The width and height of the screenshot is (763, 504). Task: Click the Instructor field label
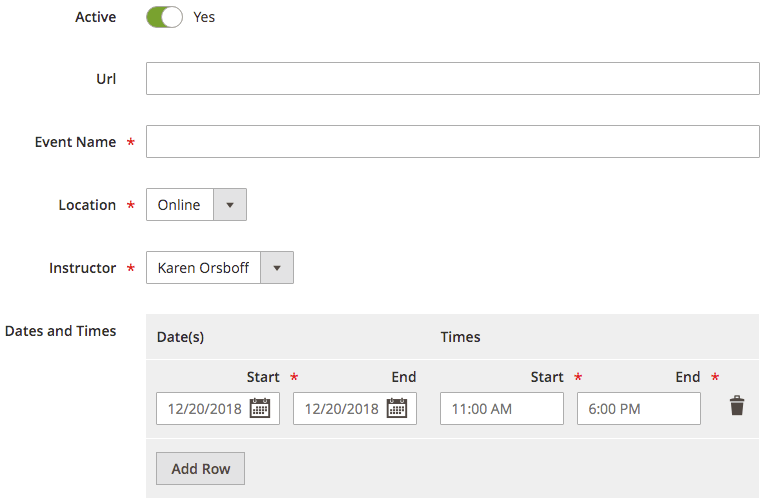click(82, 268)
